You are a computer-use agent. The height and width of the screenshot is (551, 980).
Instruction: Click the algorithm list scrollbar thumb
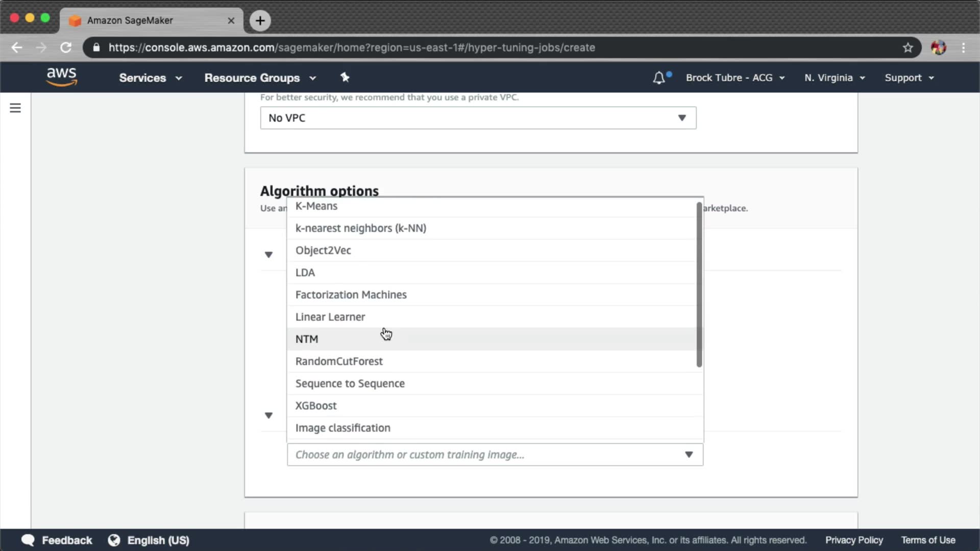click(x=699, y=284)
